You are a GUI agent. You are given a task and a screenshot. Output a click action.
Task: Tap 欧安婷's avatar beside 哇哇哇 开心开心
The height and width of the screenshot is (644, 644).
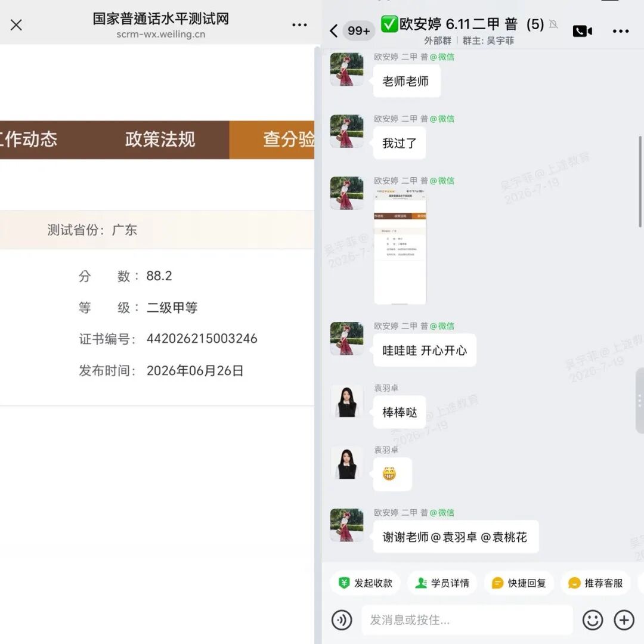pyautogui.click(x=346, y=339)
